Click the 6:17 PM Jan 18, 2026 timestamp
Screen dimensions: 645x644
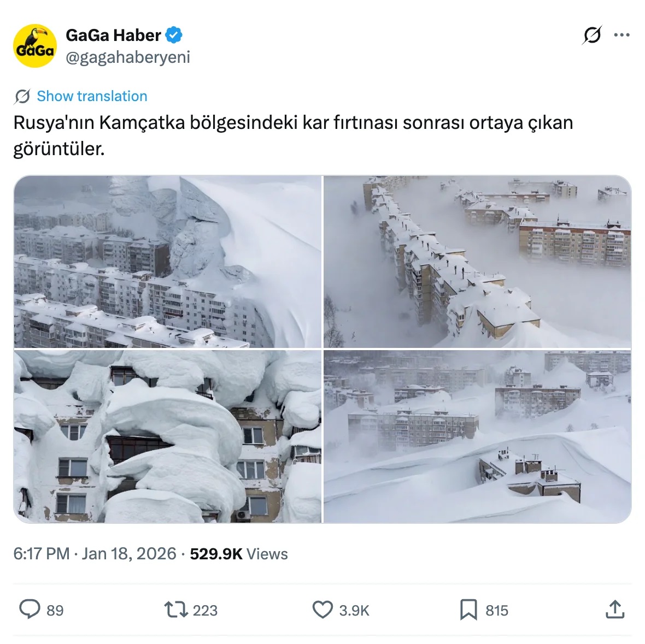95,553
